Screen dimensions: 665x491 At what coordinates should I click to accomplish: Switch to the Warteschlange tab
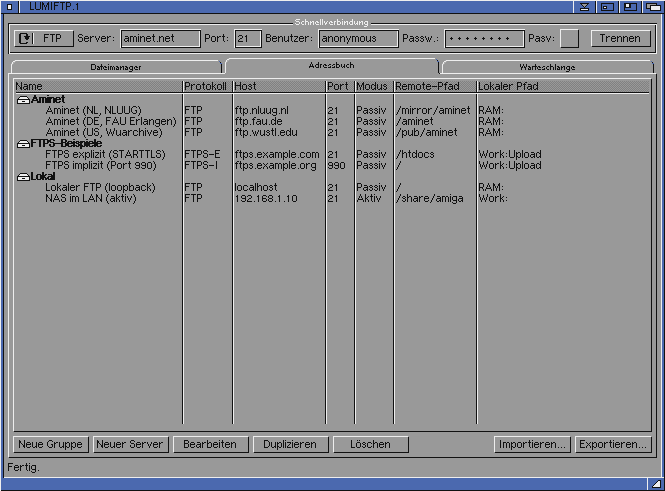tap(547, 67)
